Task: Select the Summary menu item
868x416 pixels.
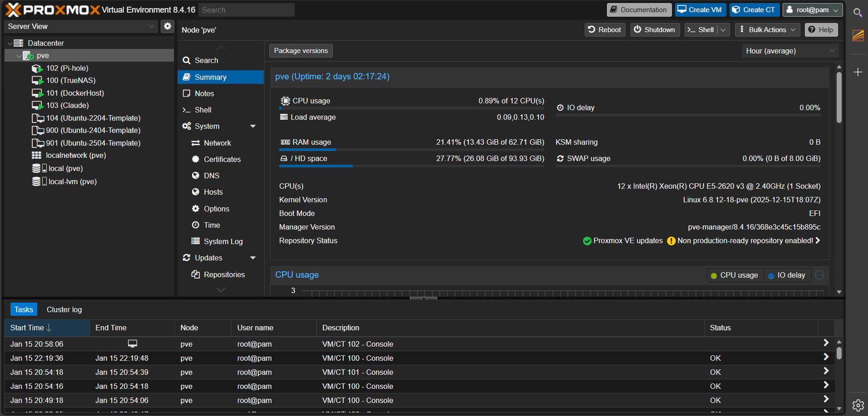Action: pyautogui.click(x=221, y=77)
